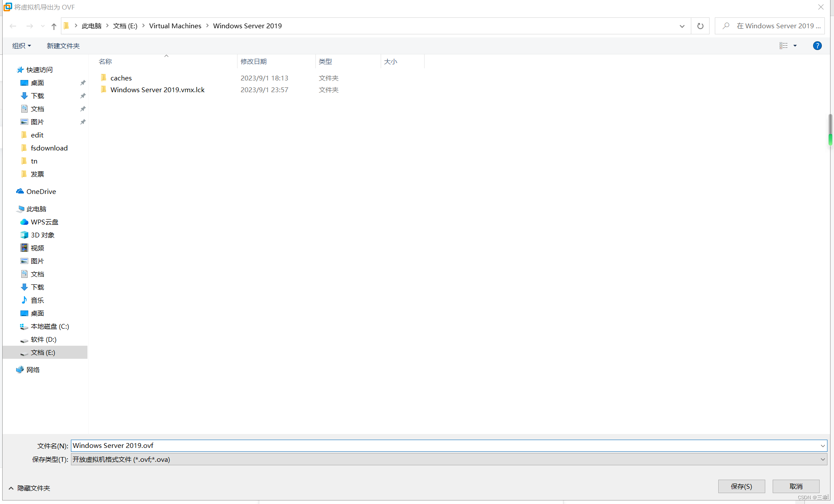This screenshot has width=834, height=504.
Task: Open the fsdownload folder in sidebar
Action: (x=49, y=148)
